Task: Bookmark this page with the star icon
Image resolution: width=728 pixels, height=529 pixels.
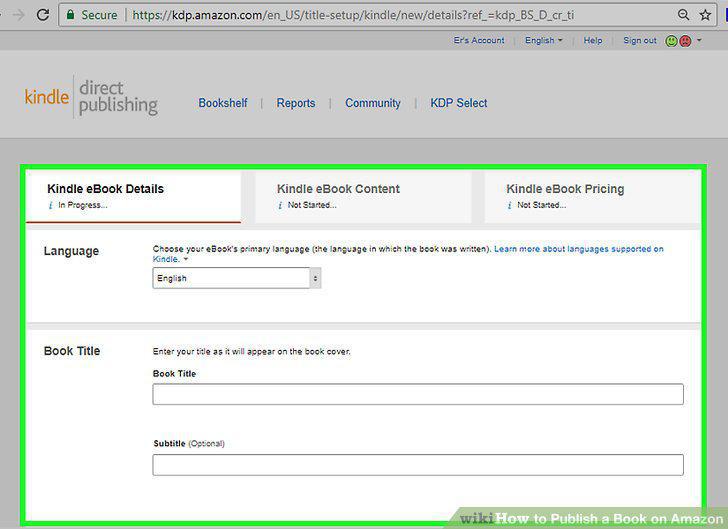Action: [x=705, y=15]
